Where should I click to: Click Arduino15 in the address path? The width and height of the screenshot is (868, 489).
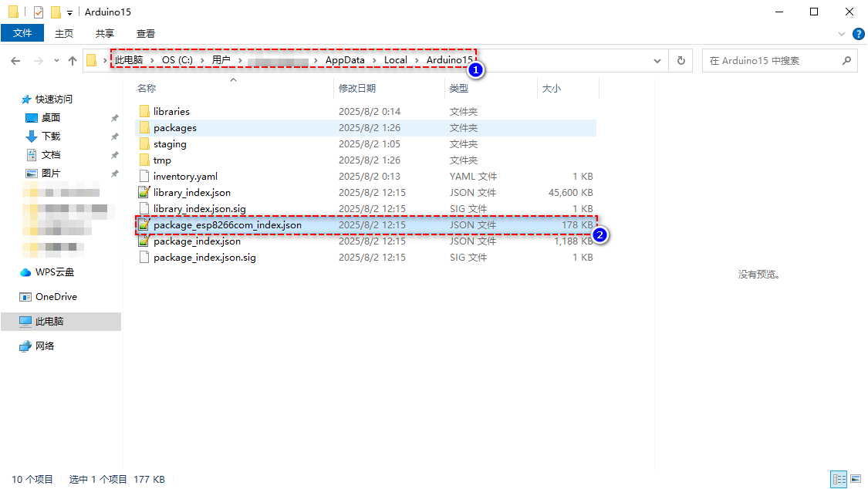click(450, 59)
